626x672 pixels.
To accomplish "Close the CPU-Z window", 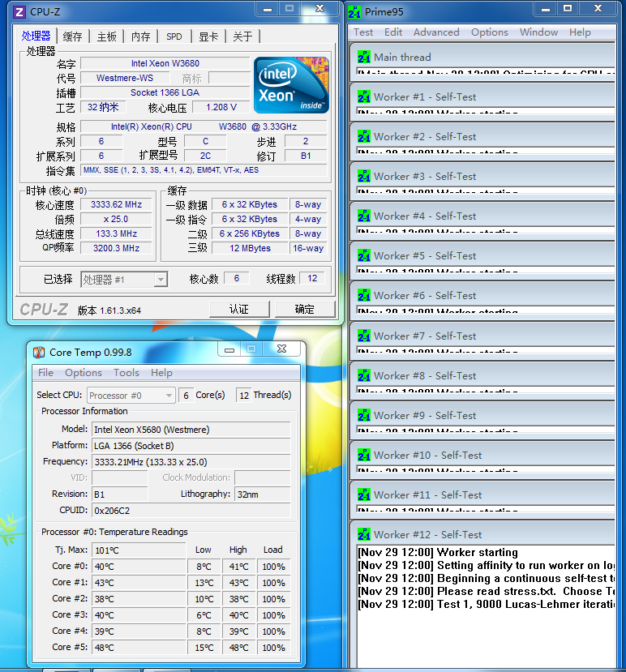I will click(x=319, y=9).
